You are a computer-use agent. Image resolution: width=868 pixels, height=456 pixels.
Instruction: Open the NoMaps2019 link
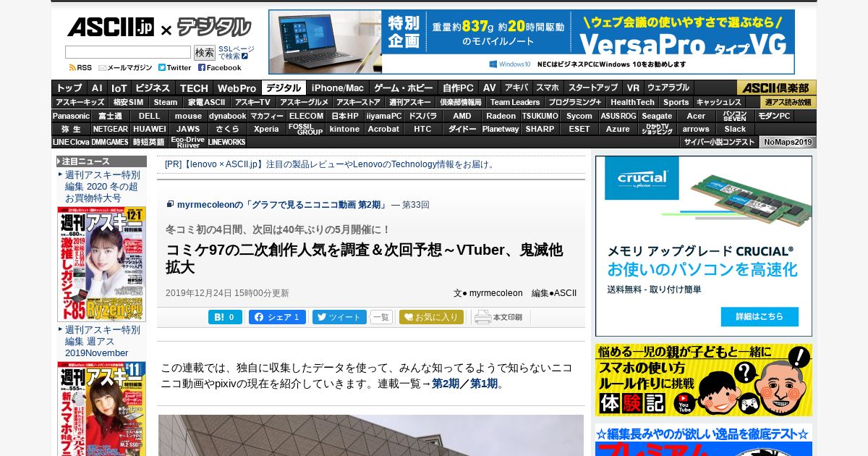788,142
